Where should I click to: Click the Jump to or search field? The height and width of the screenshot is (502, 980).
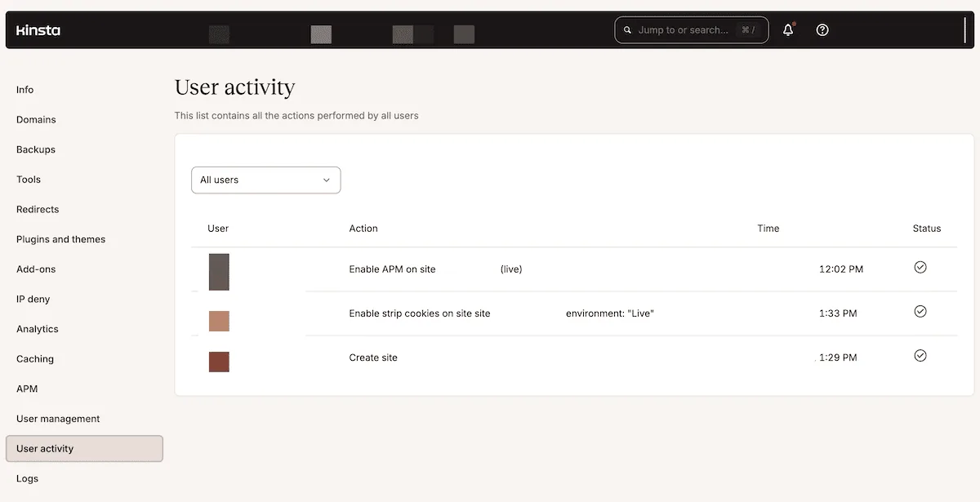(690, 29)
